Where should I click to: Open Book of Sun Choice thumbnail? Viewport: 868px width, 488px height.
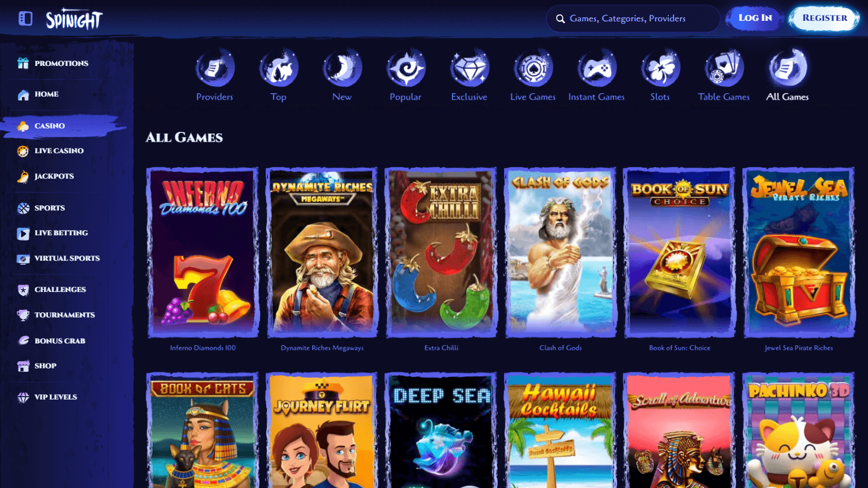click(x=679, y=252)
